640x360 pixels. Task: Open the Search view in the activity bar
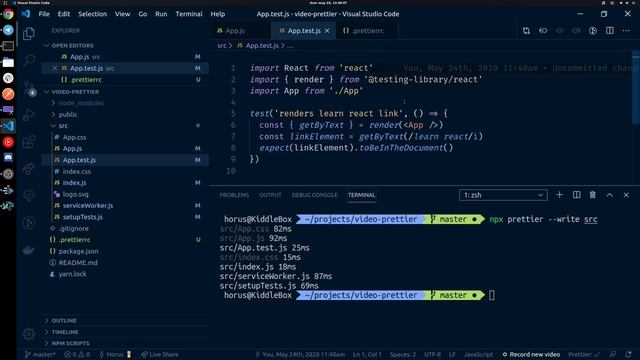click(x=29, y=60)
